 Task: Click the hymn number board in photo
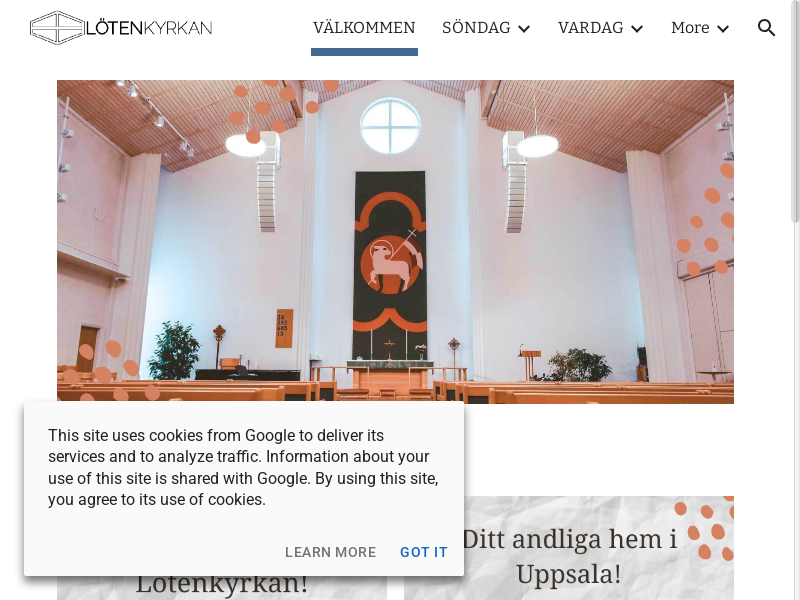click(x=284, y=328)
